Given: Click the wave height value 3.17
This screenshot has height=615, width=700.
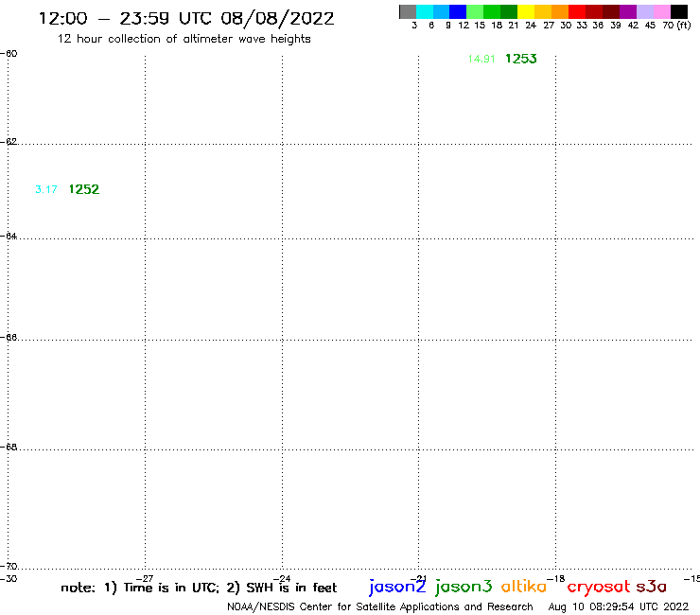Looking at the screenshot, I should pyautogui.click(x=46, y=189).
